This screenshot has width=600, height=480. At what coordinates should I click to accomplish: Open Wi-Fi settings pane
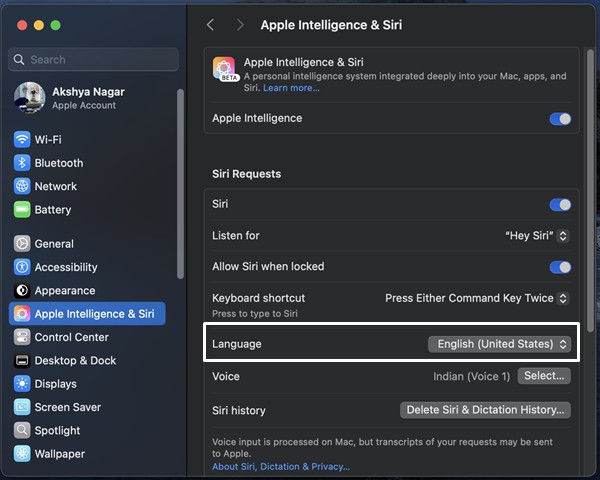[x=87, y=139]
